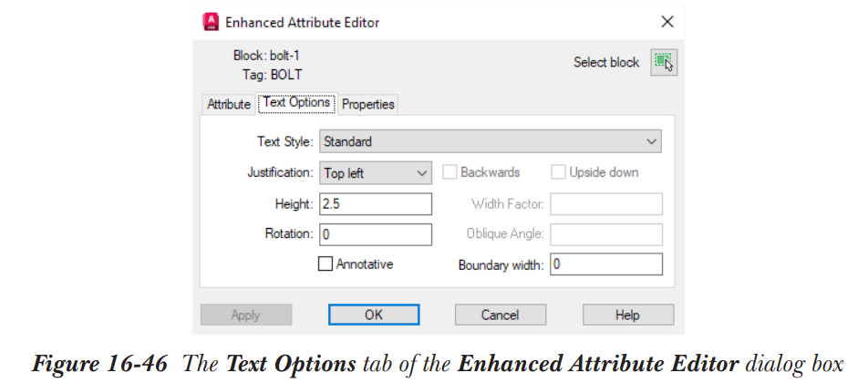Click the Boundary width field

pyautogui.click(x=606, y=264)
